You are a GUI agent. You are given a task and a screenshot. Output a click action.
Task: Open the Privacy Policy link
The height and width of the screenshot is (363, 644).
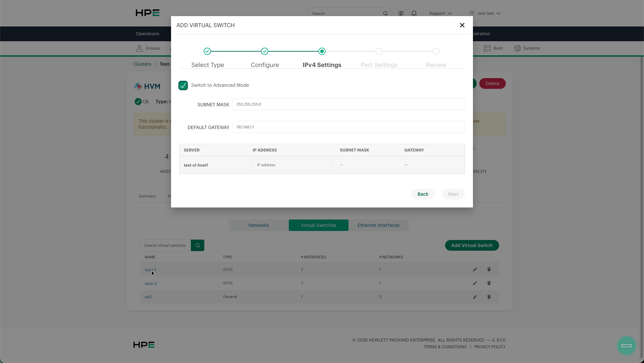(490, 347)
